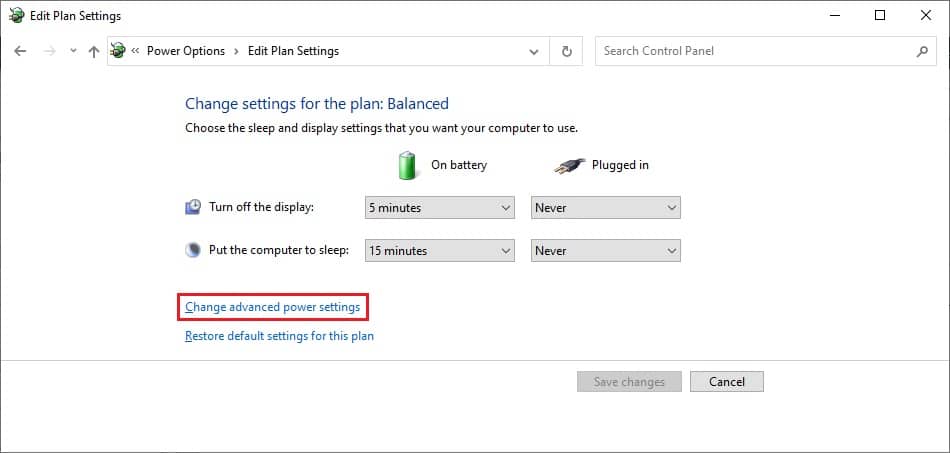Click the power plug icon

[568, 165]
